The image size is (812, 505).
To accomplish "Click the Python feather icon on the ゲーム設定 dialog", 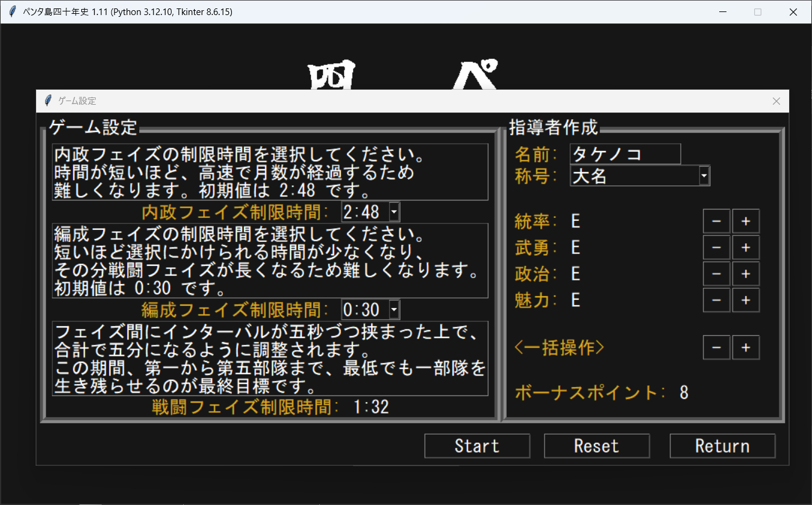I will pos(47,101).
